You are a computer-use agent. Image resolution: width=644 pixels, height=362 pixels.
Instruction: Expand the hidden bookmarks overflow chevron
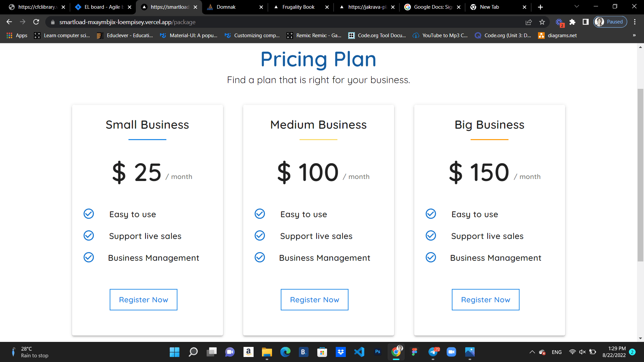634,36
